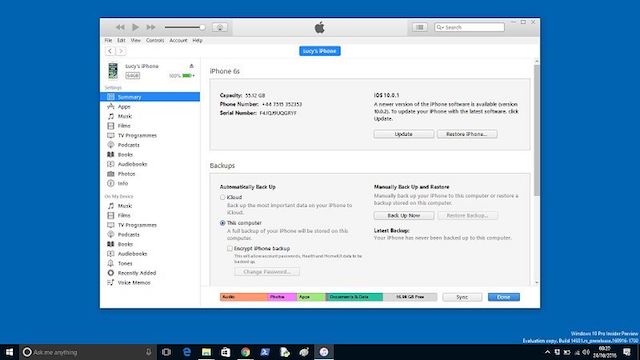640x360 pixels.
Task: Click the blue Done button
Action: (x=504, y=297)
